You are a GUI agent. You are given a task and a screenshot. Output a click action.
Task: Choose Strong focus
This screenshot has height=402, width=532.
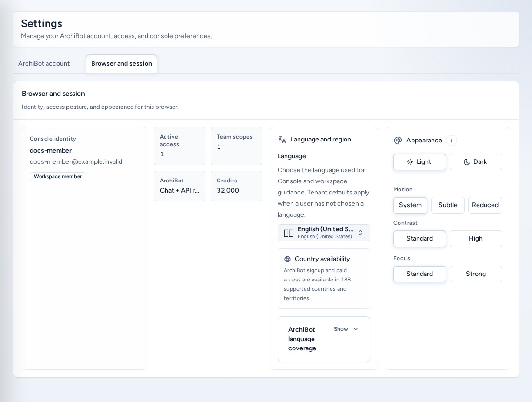[476, 274]
